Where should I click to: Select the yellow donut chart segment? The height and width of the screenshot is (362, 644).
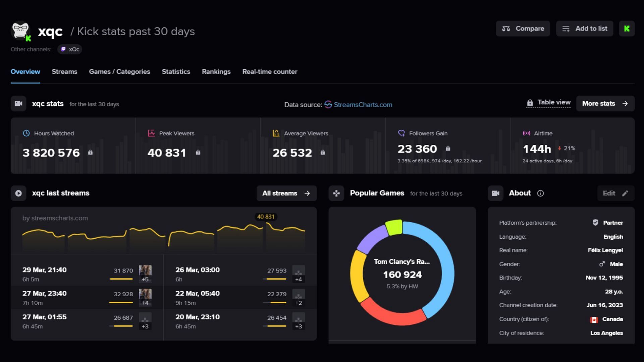coord(357,277)
